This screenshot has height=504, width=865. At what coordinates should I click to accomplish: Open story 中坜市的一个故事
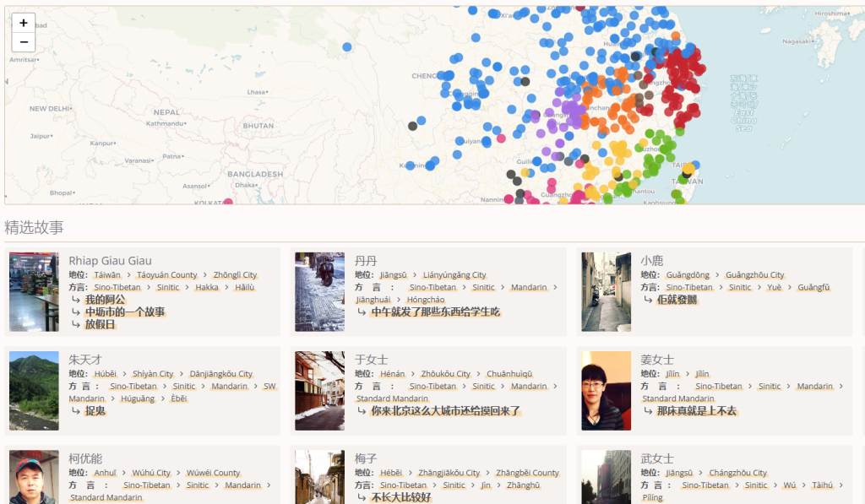[x=125, y=312]
